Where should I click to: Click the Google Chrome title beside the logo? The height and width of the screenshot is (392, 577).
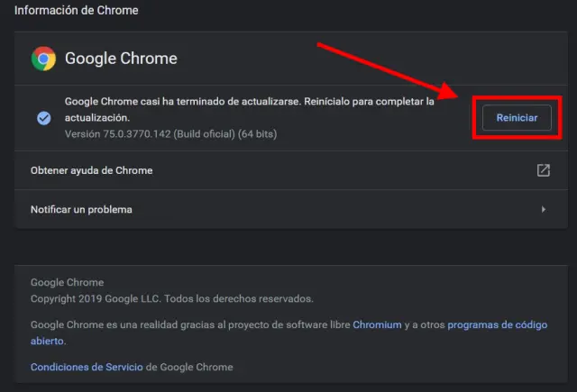[x=121, y=59]
